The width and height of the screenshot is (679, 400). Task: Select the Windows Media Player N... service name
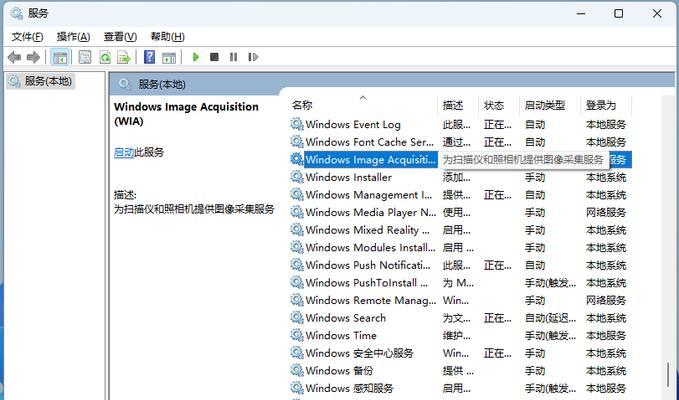click(371, 213)
